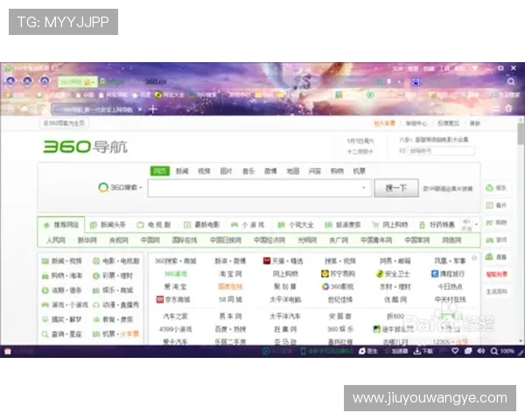This screenshot has height=420, width=525.
Task: Switch to the 网上购物 category tab
Action: tap(390, 224)
